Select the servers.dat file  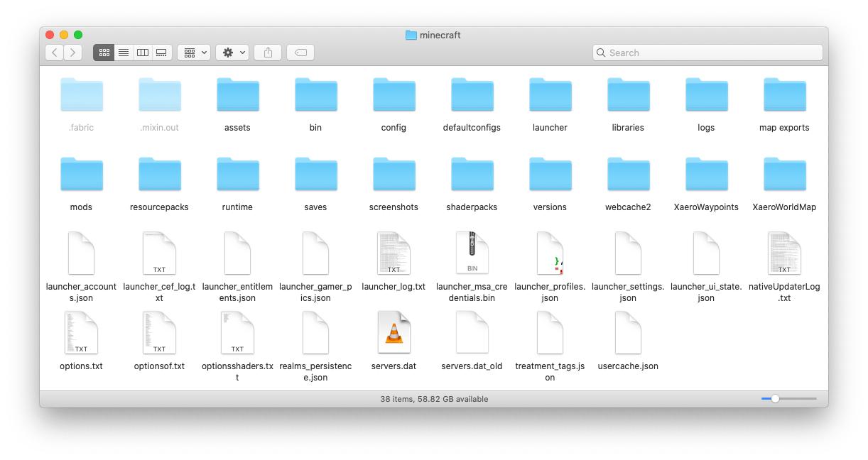(x=394, y=332)
